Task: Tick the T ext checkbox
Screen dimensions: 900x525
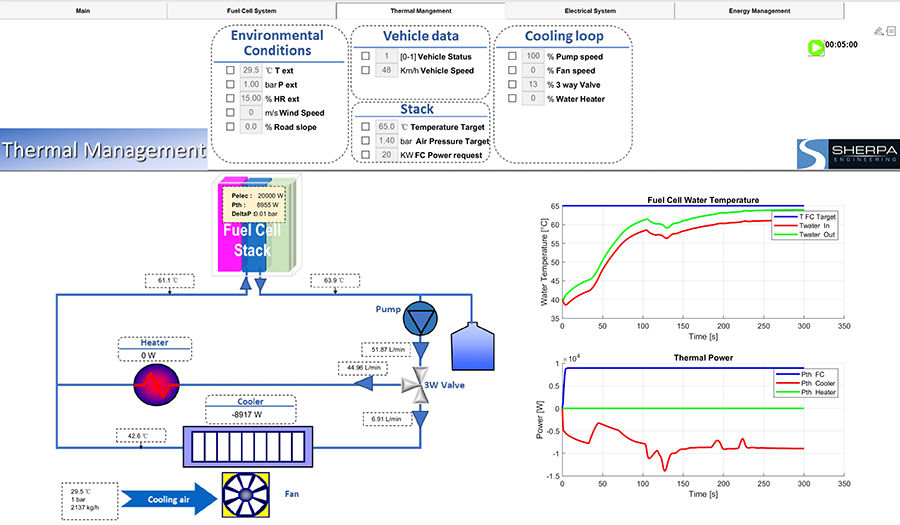Action: (230, 71)
